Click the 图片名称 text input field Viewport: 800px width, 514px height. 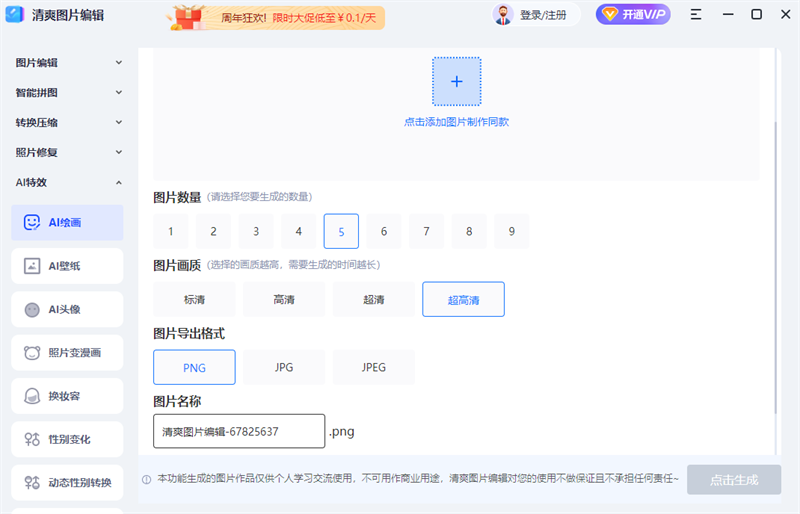[x=239, y=431]
